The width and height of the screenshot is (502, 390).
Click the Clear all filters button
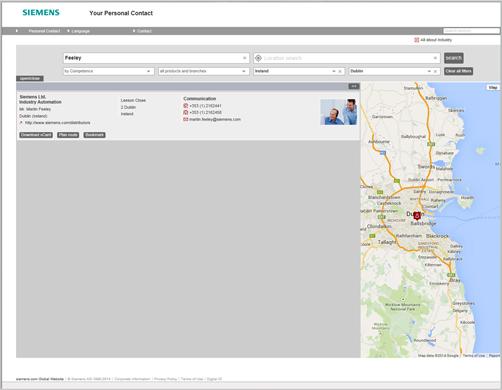[x=458, y=71]
